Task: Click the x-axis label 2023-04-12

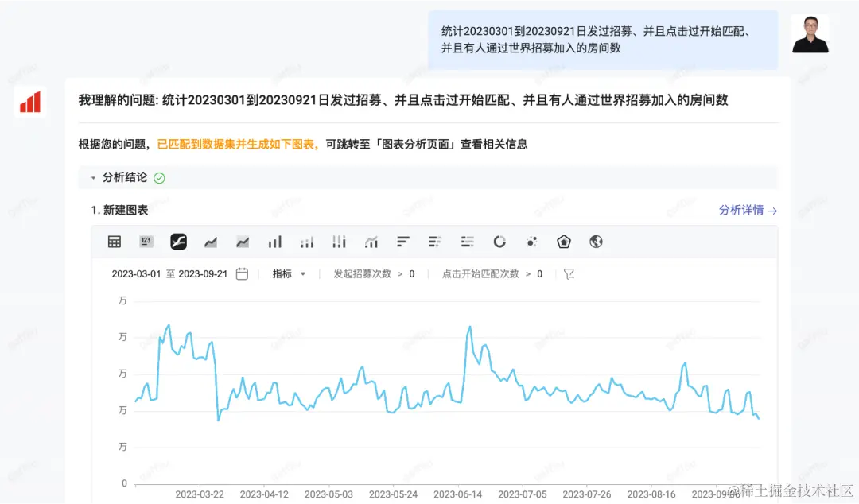Action: coord(264,494)
